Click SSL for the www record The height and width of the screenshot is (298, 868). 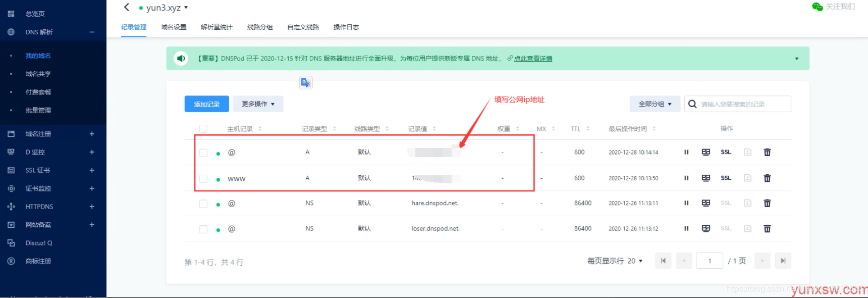(726, 178)
